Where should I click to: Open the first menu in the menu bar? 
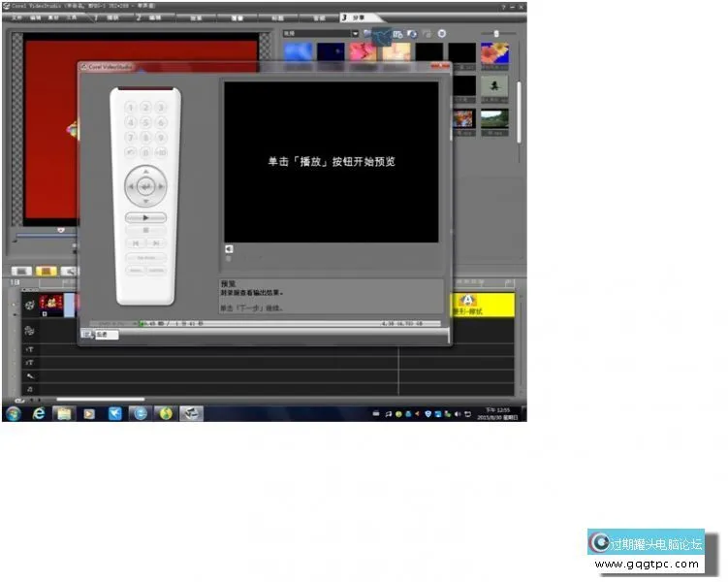click(16, 17)
